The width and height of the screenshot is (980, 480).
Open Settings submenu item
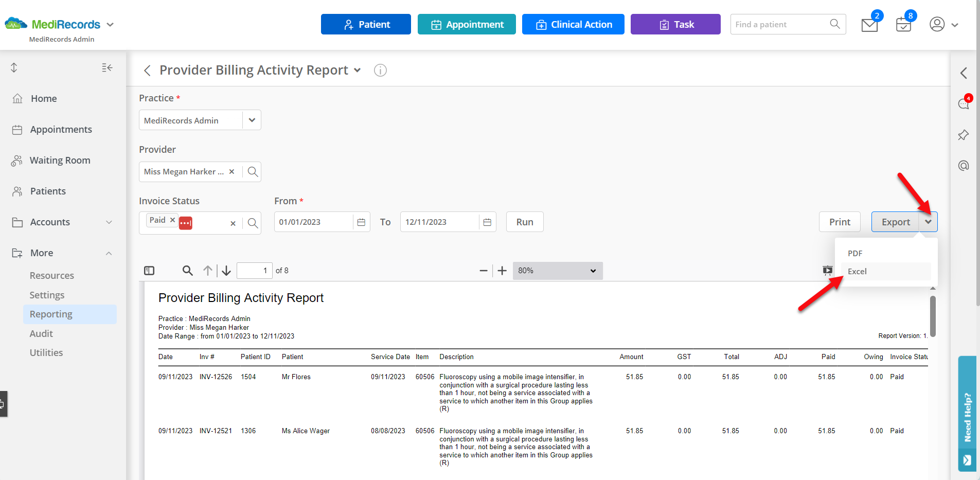47,295
